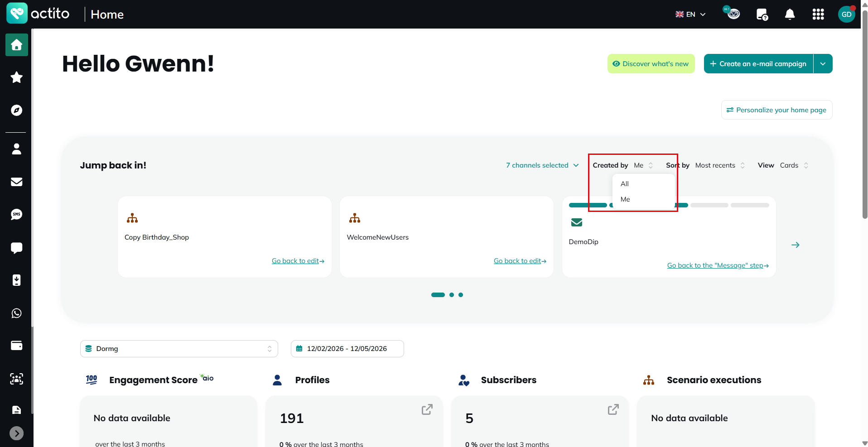868x447 pixels.
Task: Open the Favorites star icon in sidebar
Action: [17, 77]
